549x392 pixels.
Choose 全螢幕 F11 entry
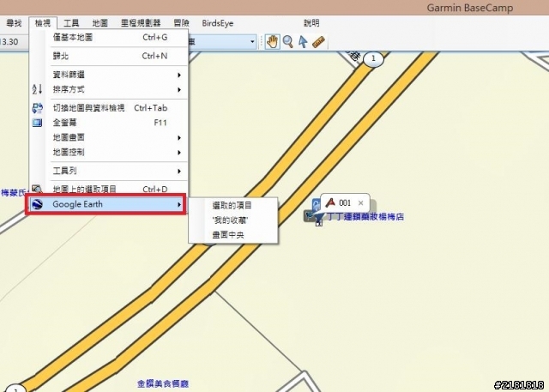(x=109, y=123)
